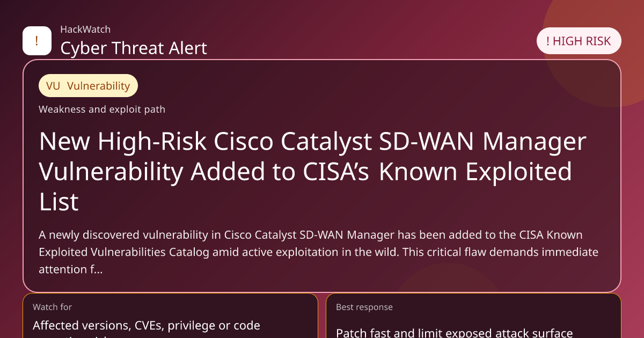Click the word "List" ending the headline
Screen dimensions: 644x338
(x=59, y=202)
